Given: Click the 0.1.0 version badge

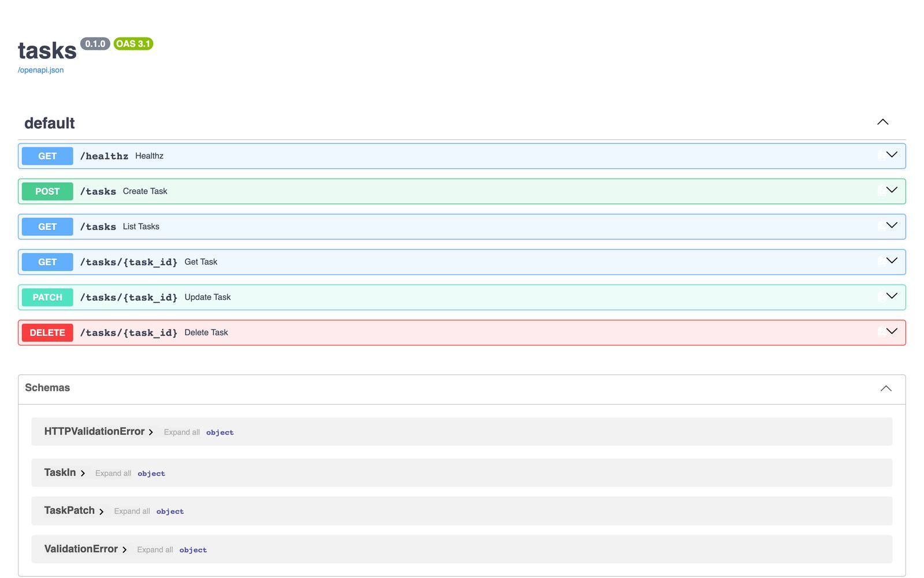Looking at the screenshot, I should [x=95, y=44].
